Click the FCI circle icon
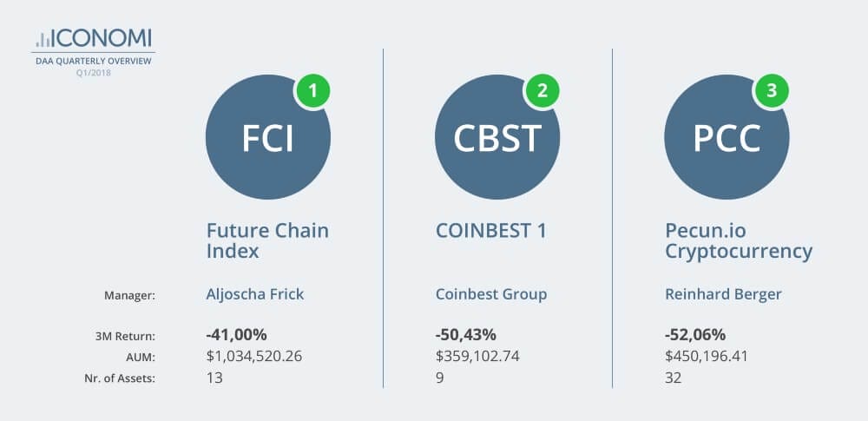868x421 pixels. [x=267, y=140]
